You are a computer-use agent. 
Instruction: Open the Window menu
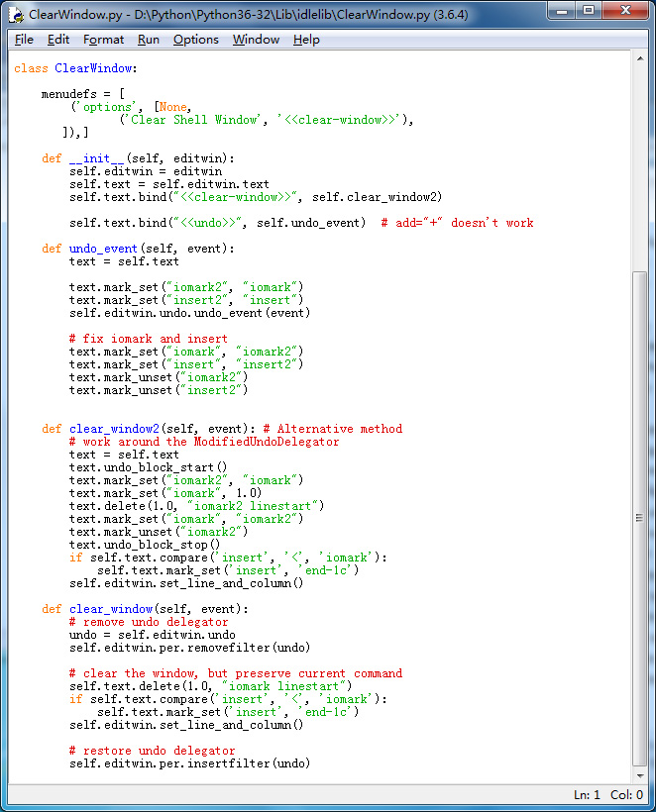[x=256, y=40]
